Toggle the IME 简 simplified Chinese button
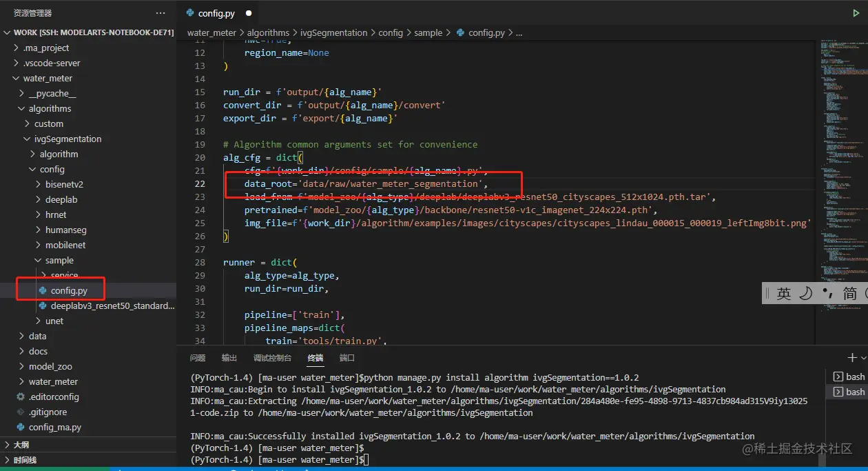This screenshot has height=471, width=868. 850,294
